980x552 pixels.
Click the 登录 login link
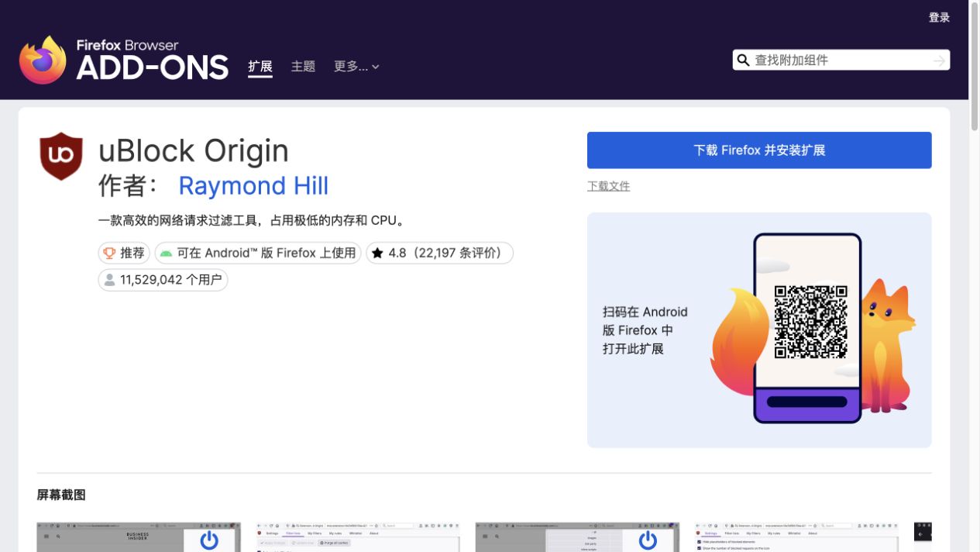point(939,17)
